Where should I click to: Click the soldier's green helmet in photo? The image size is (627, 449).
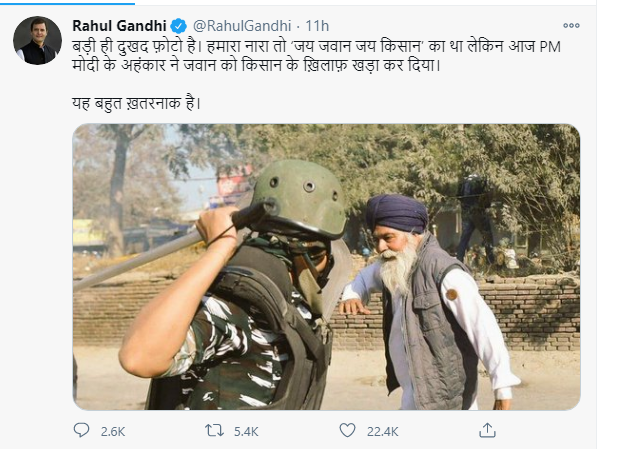click(298, 197)
